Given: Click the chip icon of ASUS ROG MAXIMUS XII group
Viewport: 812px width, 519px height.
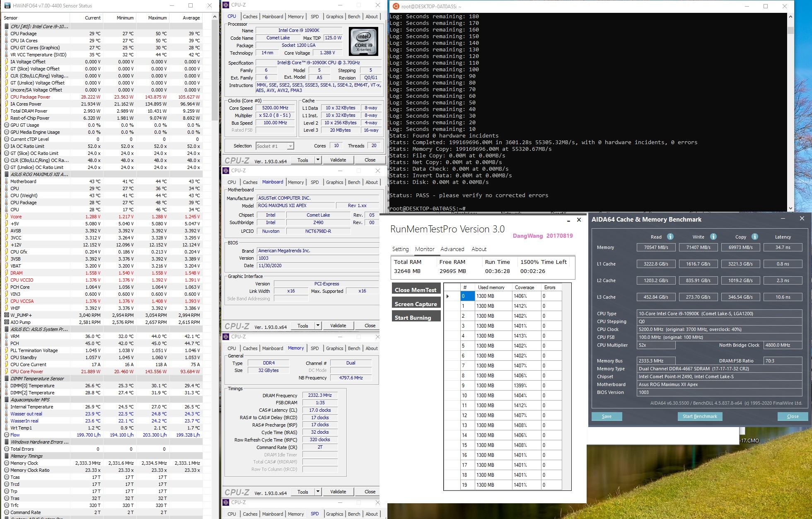Looking at the screenshot, I should pyautogui.click(x=6, y=174).
